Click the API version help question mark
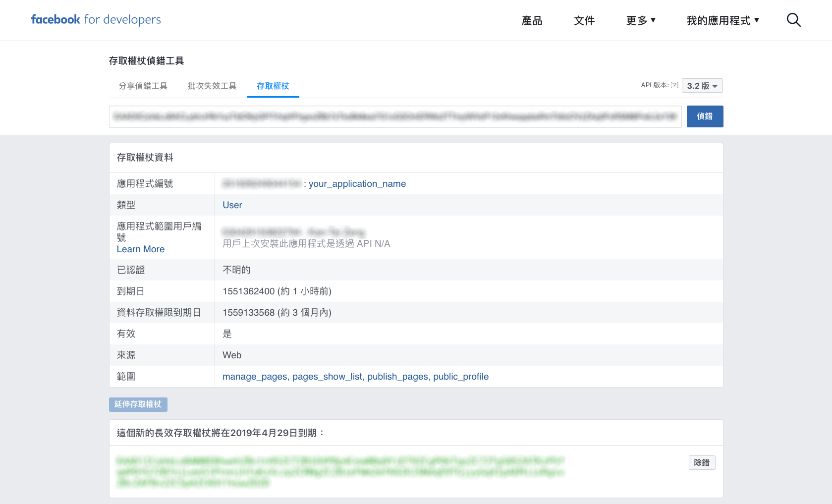The height and width of the screenshot is (504, 832). [674, 85]
